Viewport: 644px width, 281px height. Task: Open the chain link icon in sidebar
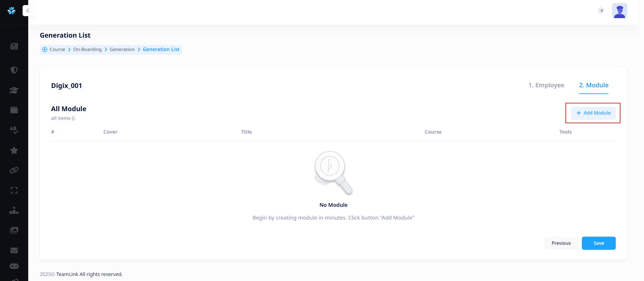pyautogui.click(x=14, y=170)
